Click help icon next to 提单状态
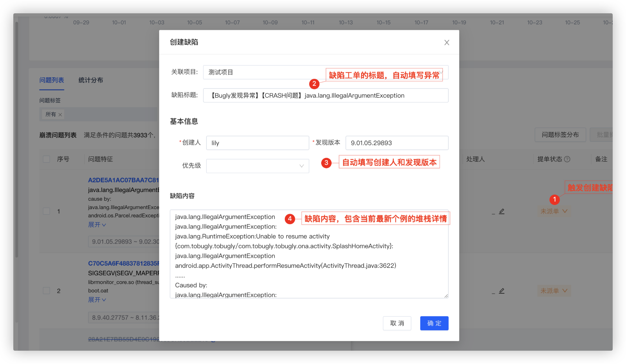The height and width of the screenshot is (364, 626). pyautogui.click(x=567, y=159)
